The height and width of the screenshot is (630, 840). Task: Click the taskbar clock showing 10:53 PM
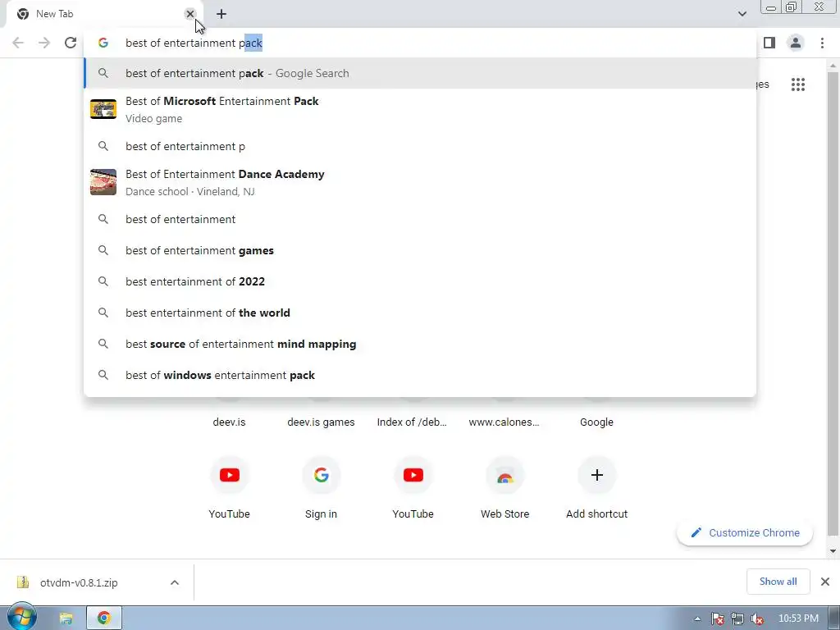(798, 619)
